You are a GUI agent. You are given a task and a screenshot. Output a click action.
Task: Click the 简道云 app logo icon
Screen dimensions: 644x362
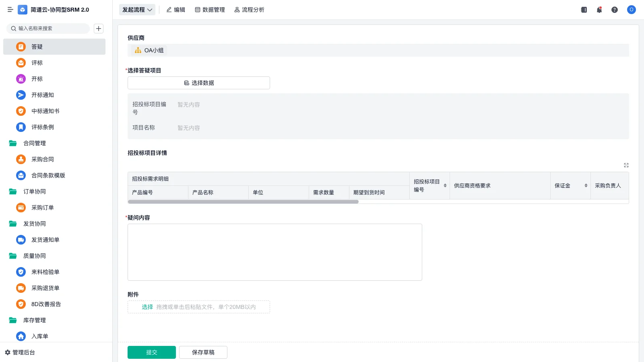pos(23,10)
